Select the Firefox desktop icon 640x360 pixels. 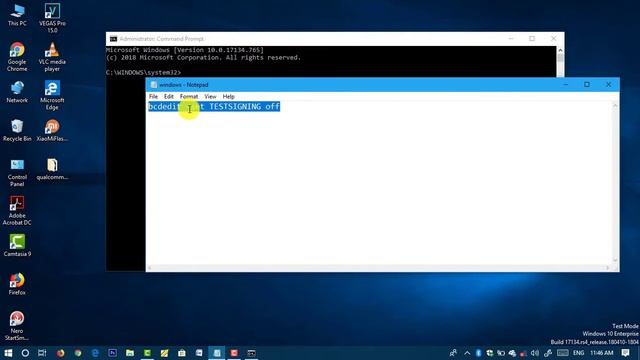17,284
